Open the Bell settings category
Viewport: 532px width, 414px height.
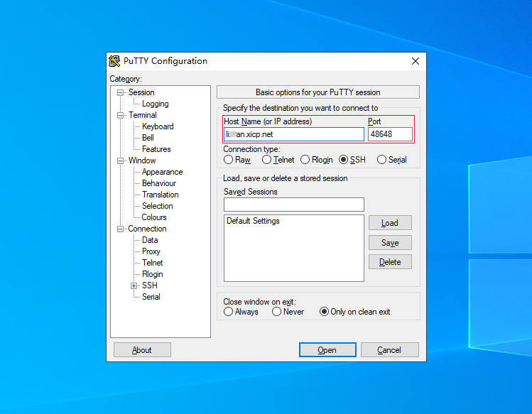[148, 138]
